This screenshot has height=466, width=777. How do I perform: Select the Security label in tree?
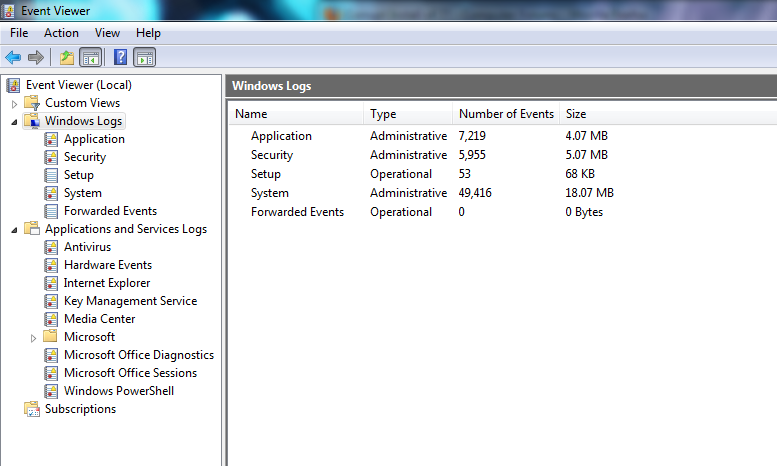point(85,157)
